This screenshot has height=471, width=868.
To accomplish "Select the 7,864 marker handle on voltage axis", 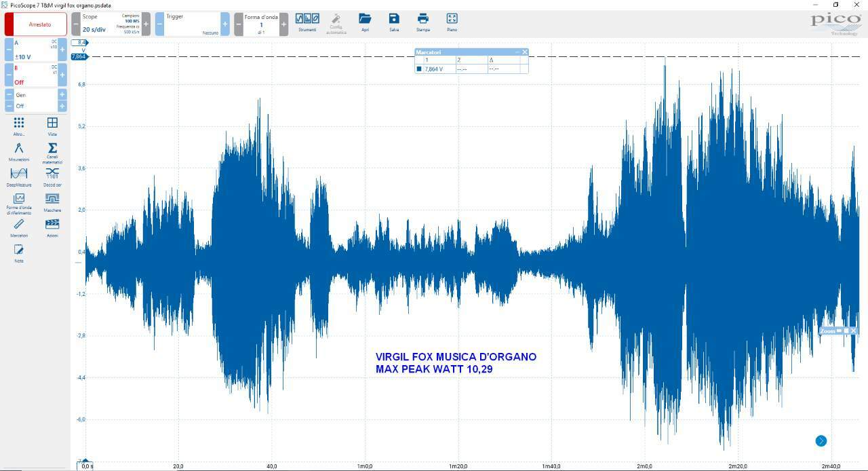I will (x=79, y=56).
